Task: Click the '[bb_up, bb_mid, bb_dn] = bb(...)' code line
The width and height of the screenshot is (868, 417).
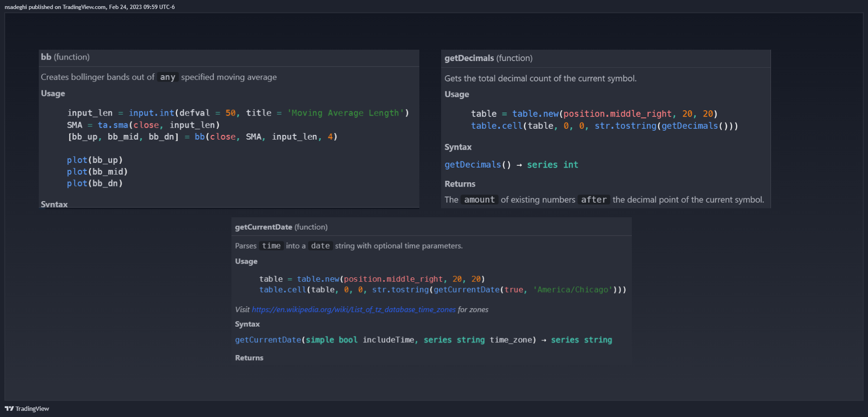Action: [x=203, y=137]
